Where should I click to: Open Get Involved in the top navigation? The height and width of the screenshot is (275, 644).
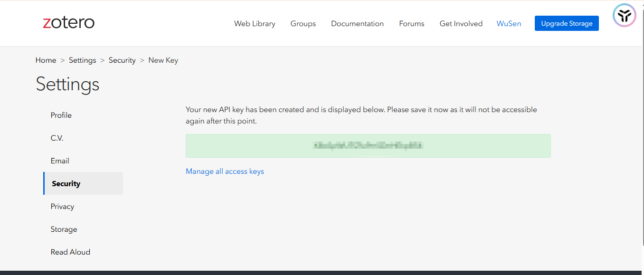(461, 23)
